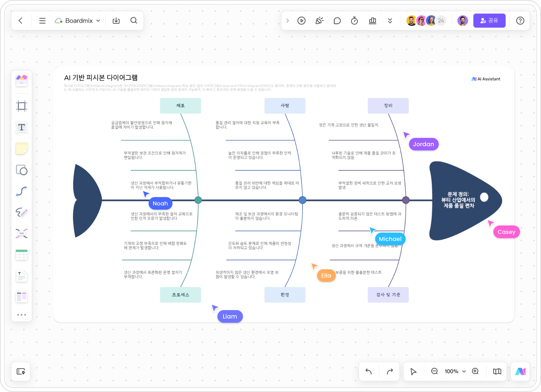Click the export/download icon

click(x=116, y=21)
